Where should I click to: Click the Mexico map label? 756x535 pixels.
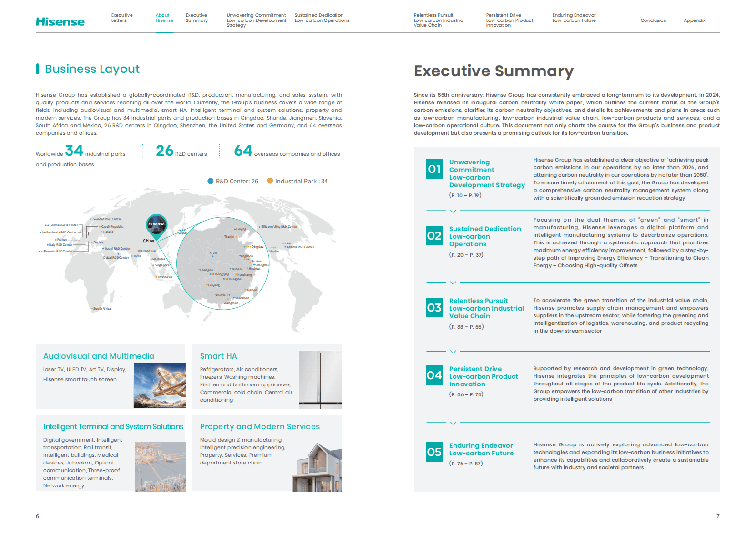point(274,252)
